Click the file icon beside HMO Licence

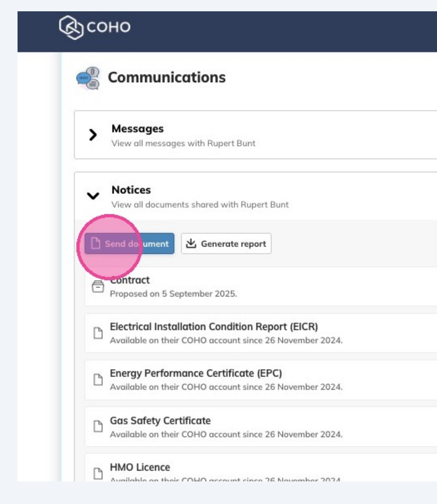(x=98, y=473)
